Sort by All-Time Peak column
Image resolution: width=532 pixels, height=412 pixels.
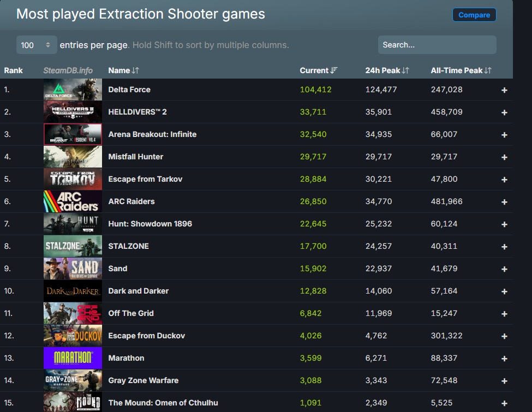461,70
